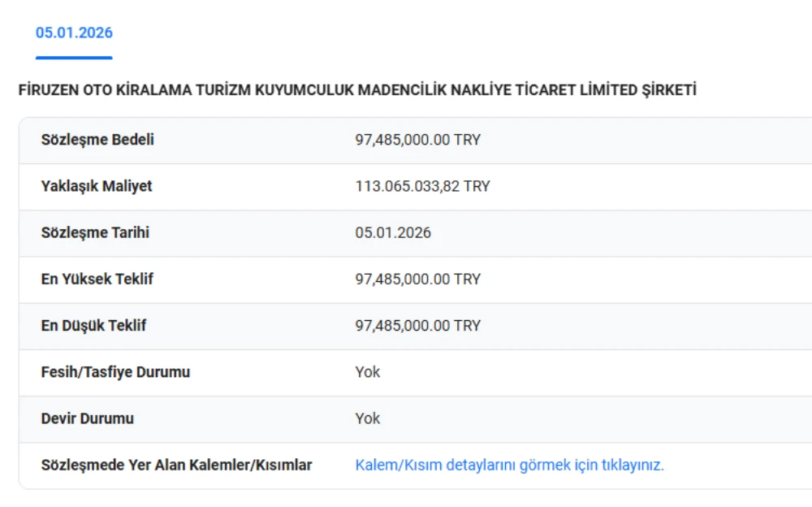812x507 pixels.
Task: Select the Sözleşme Bedeli label
Action: [97, 140]
